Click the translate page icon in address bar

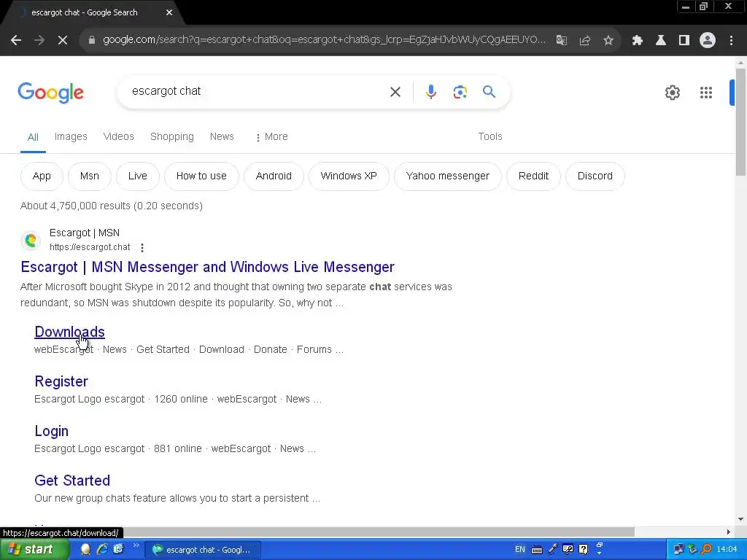(x=562, y=41)
